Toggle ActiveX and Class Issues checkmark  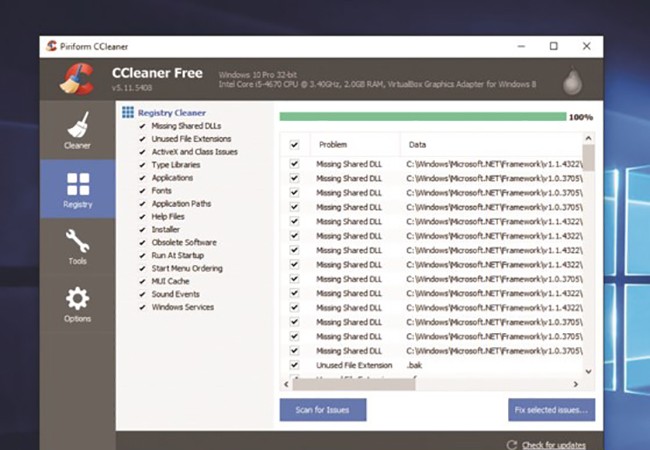(143, 152)
